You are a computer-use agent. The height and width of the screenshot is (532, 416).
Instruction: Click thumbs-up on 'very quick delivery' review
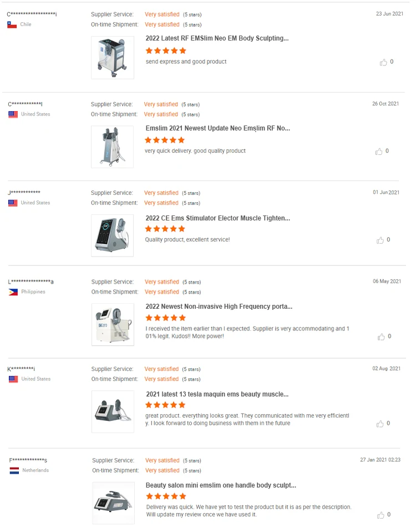coord(379,151)
